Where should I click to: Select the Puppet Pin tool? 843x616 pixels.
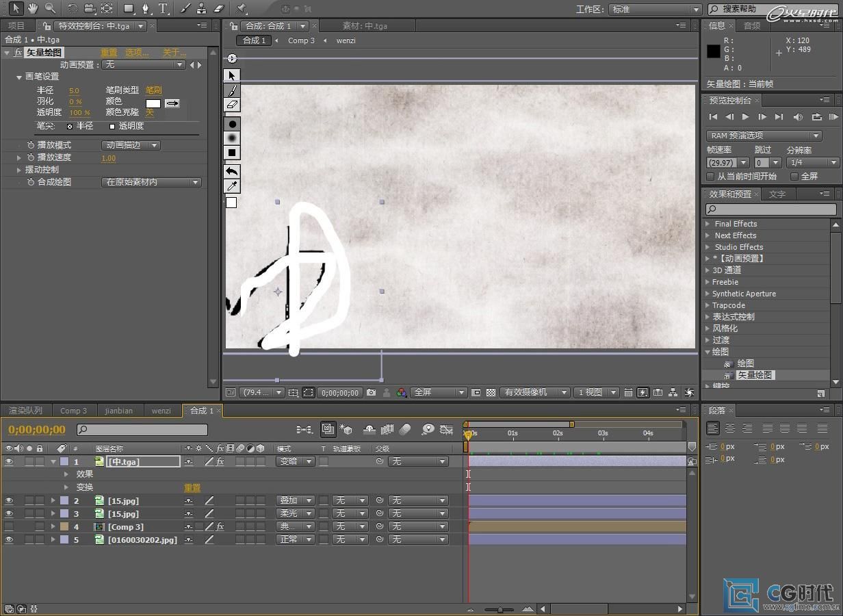[242, 8]
